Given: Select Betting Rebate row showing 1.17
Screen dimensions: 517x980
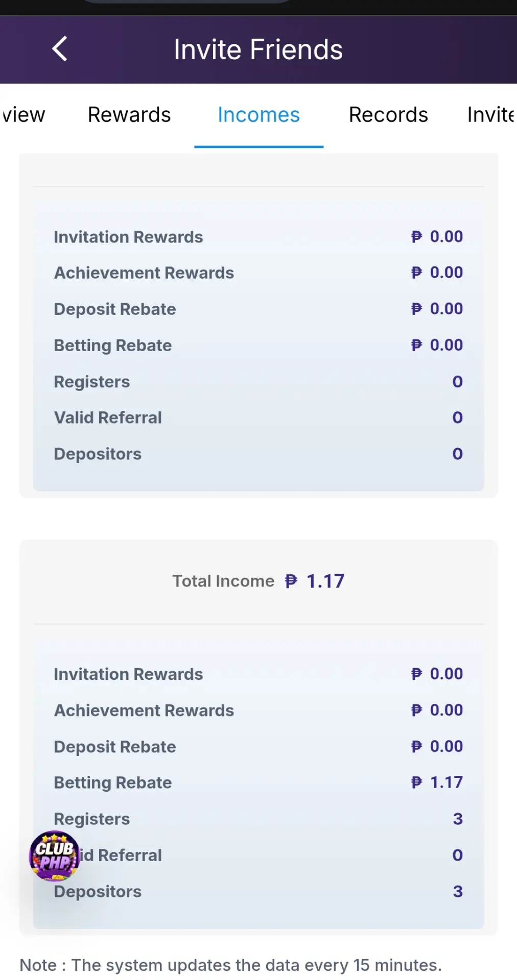Looking at the screenshot, I should (x=258, y=782).
